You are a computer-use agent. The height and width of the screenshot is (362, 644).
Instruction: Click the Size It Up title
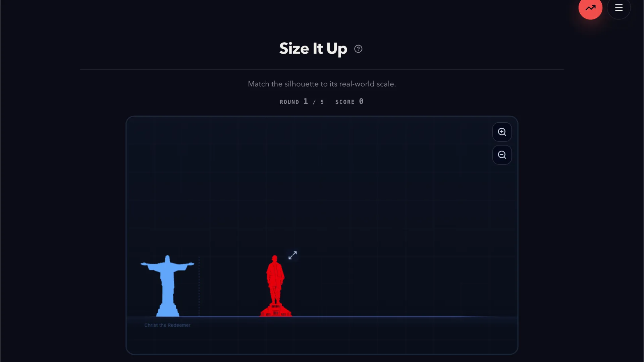tap(313, 49)
